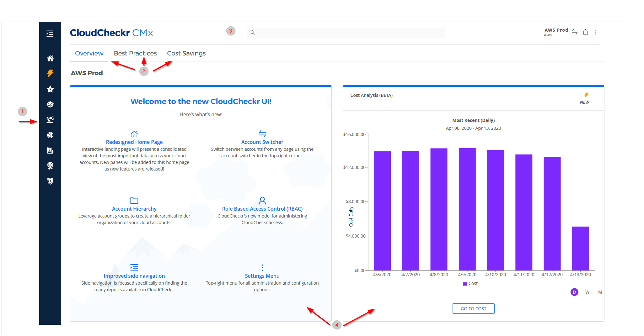The width and height of the screenshot is (644, 336).
Task: Open account switcher arrows icon in header
Action: [x=575, y=32]
